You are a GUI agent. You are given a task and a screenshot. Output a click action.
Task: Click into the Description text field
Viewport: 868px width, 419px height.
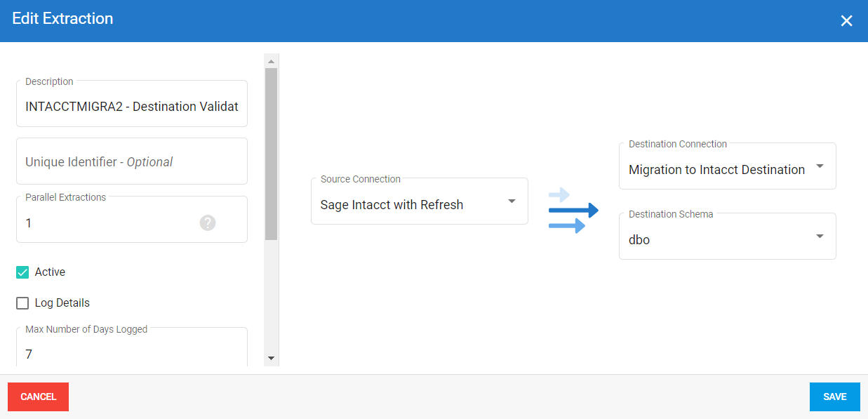point(132,107)
